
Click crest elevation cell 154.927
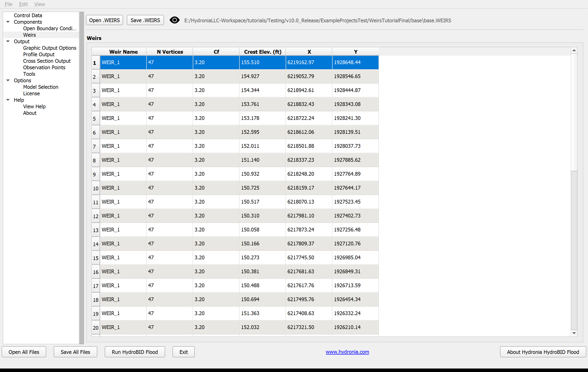(x=262, y=76)
